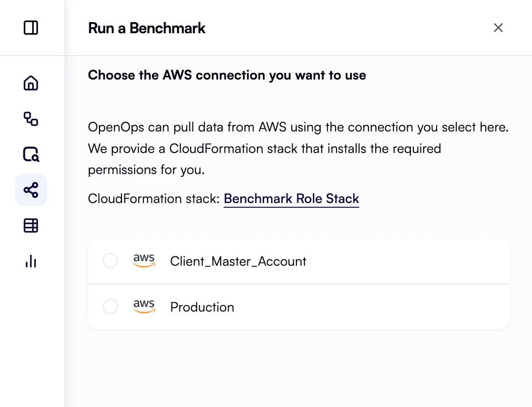Click the AWS logo beside Client_Master_Account
Screen dimensions: 532x407
click(144, 261)
